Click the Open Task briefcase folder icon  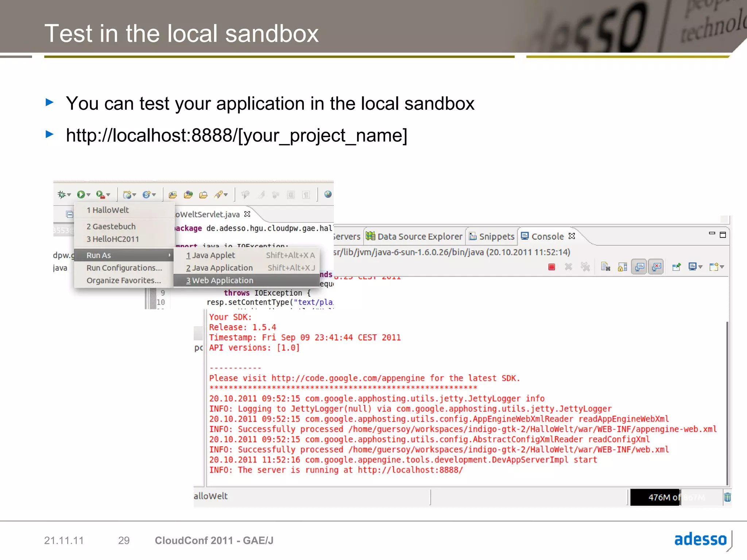point(203,195)
